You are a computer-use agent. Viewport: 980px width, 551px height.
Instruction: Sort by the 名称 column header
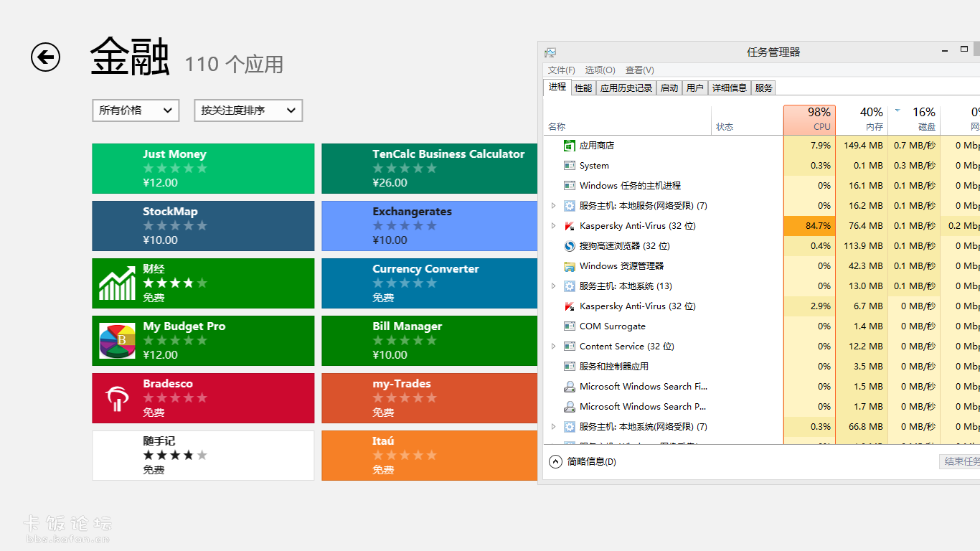[x=628, y=120]
